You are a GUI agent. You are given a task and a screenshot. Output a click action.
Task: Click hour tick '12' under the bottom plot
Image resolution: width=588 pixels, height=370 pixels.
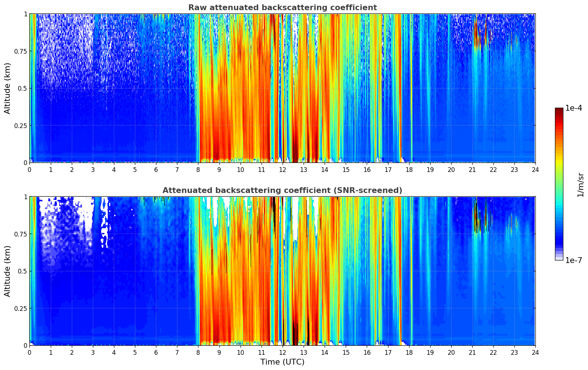pyautogui.click(x=282, y=353)
